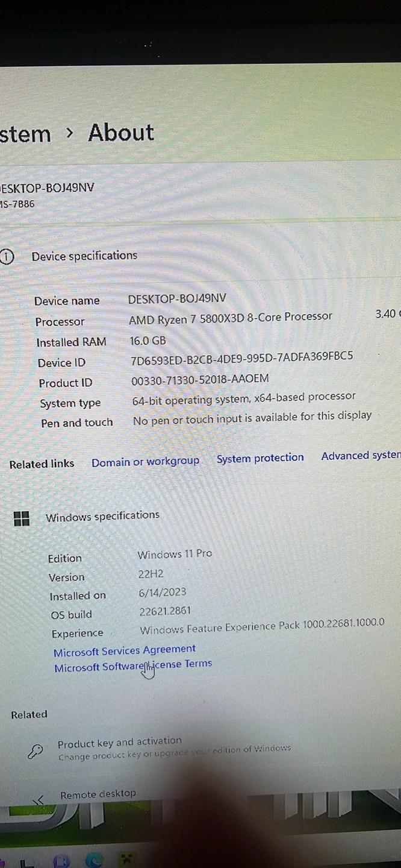Screen dimensions: 401x868
Task: Click the Related section heading
Action: click(x=29, y=715)
